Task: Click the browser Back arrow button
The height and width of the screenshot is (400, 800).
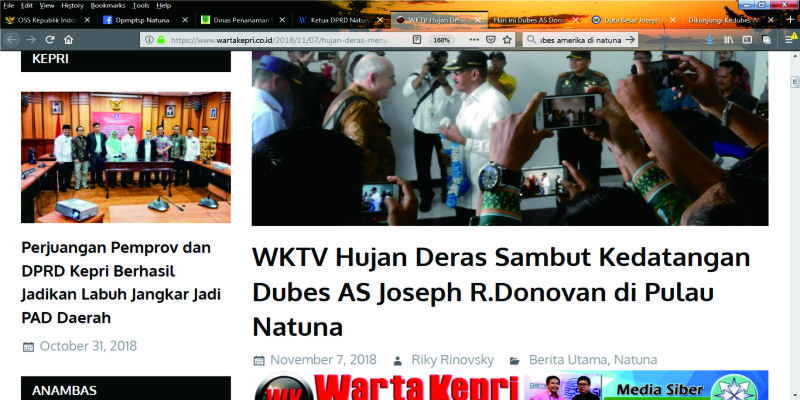Action: (11, 40)
